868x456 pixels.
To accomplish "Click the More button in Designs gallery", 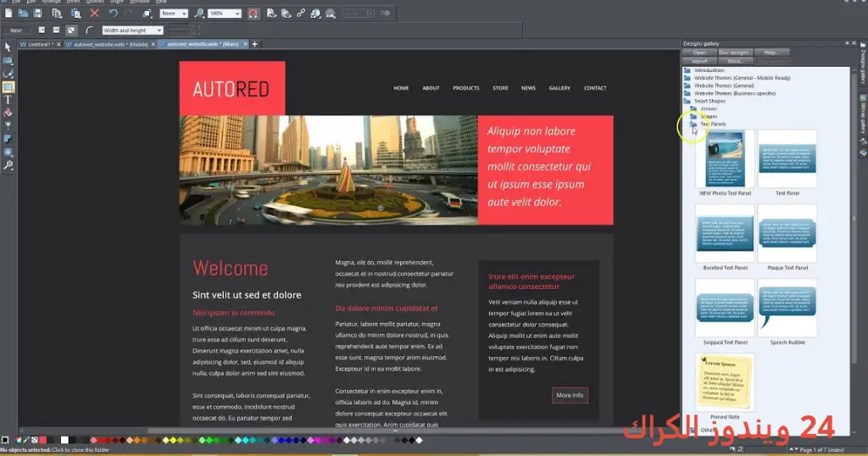I will pos(735,61).
